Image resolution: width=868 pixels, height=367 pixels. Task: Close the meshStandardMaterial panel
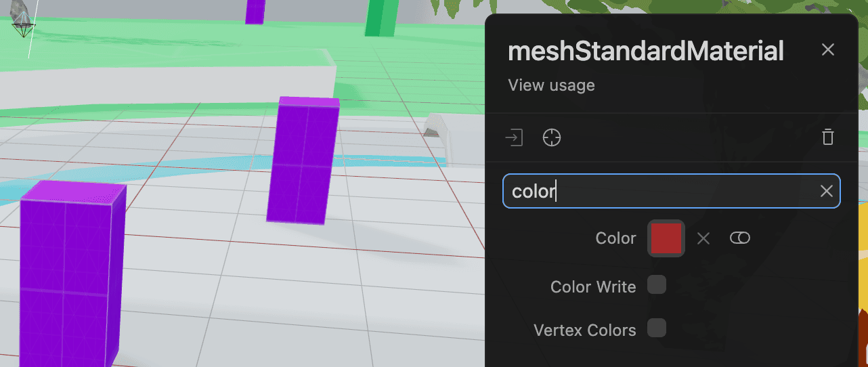827,49
